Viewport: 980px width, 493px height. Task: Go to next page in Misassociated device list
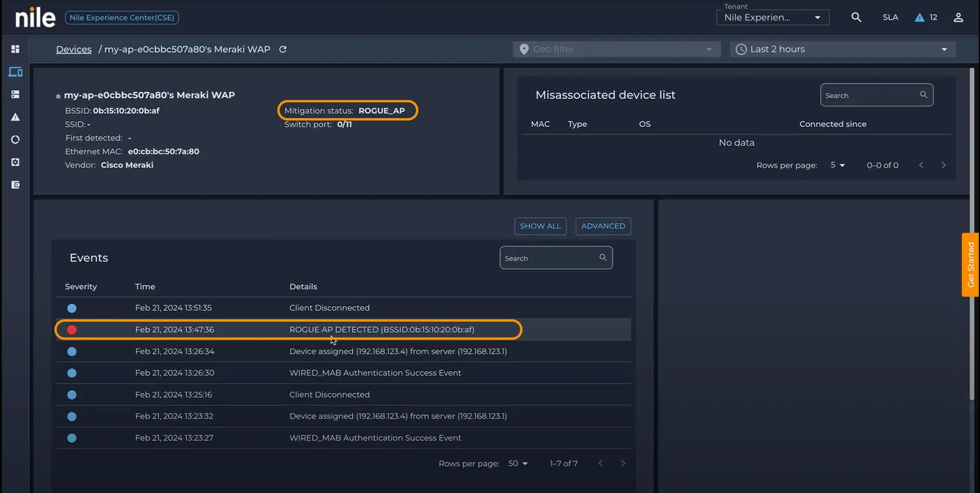point(944,165)
